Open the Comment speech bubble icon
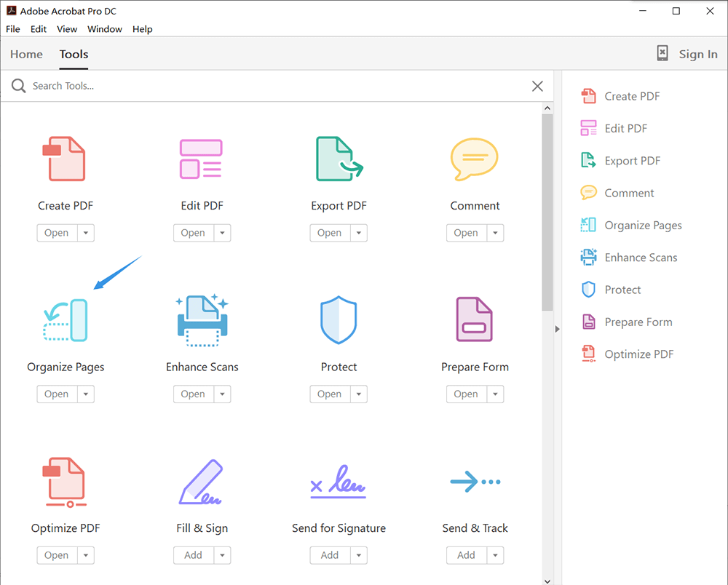This screenshot has height=585, width=728. point(475,159)
